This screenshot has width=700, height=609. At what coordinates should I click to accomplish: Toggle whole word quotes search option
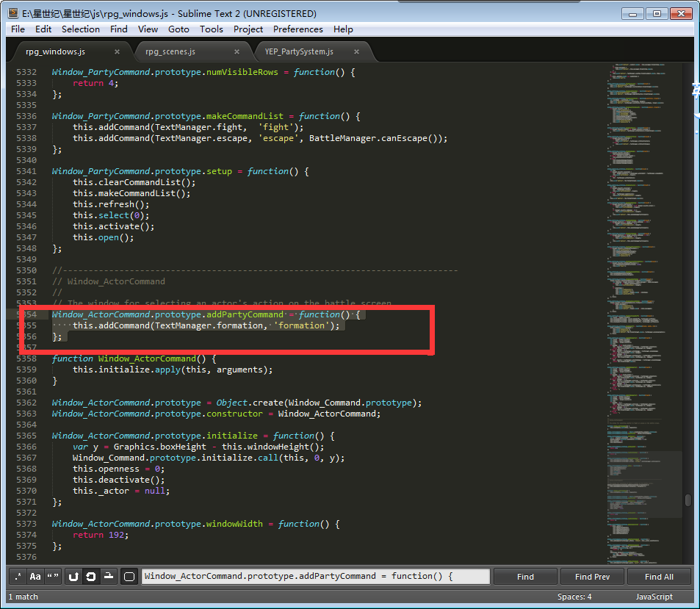click(x=53, y=577)
